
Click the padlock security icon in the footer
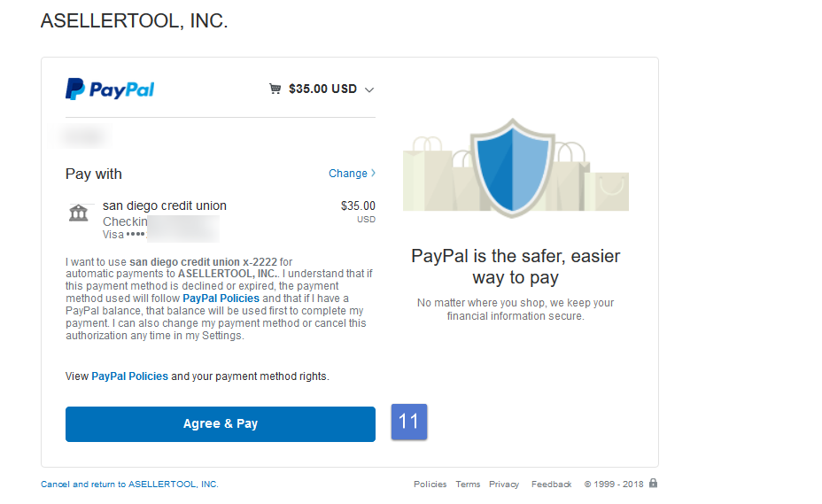(653, 483)
